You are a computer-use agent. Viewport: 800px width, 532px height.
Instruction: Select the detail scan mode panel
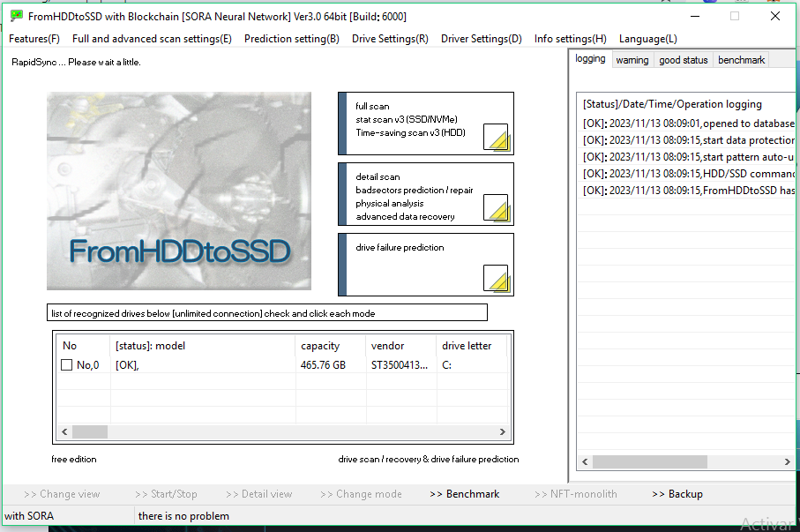(x=426, y=194)
